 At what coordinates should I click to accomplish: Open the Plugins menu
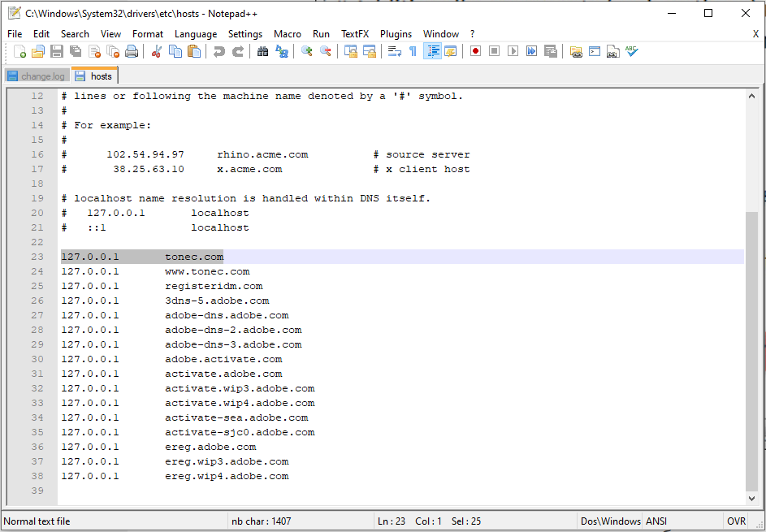(x=396, y=34)
